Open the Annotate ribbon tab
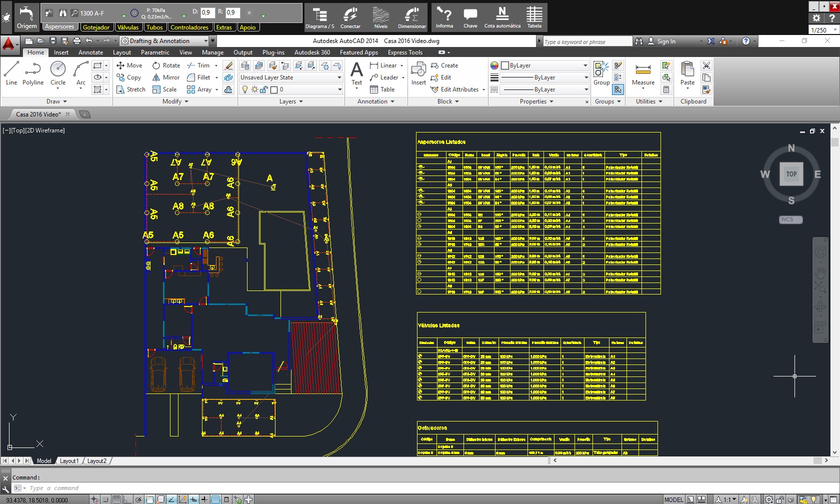 (x=90, y=52)
